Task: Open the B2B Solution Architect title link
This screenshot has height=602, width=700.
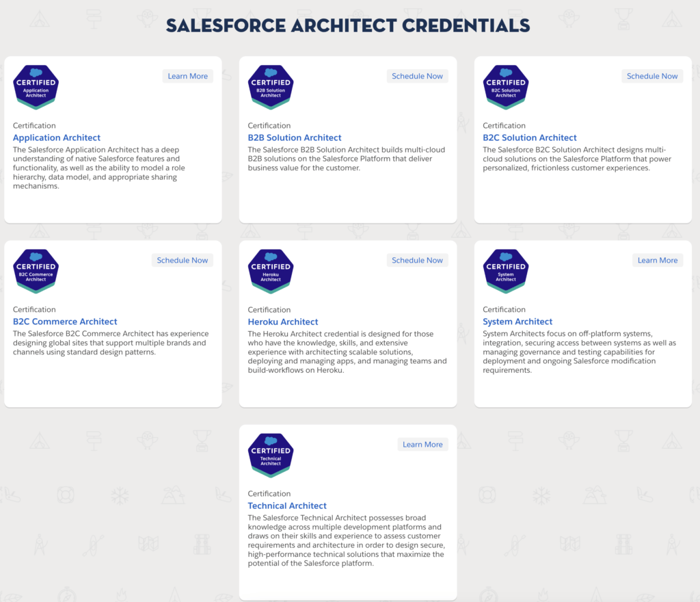Action: coord(295,138)
